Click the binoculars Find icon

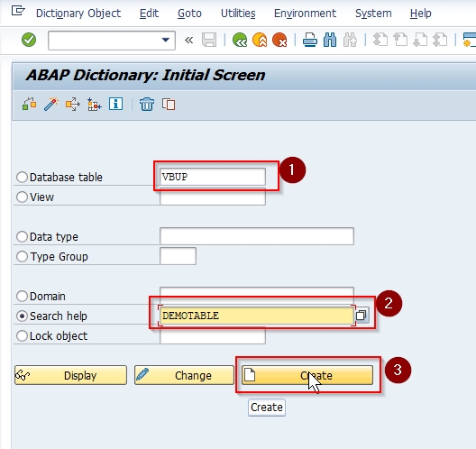click(x=330, y=40)
